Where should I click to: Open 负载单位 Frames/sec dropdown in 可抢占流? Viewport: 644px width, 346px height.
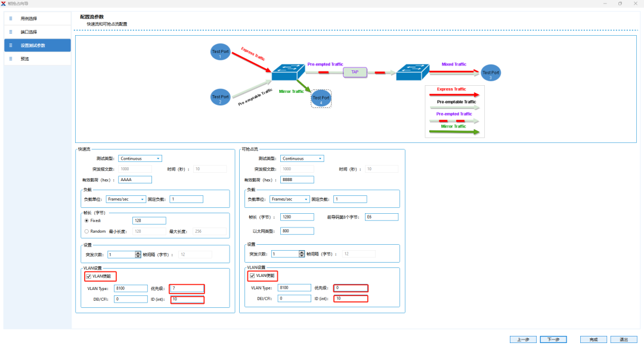[x=290, y=200]
